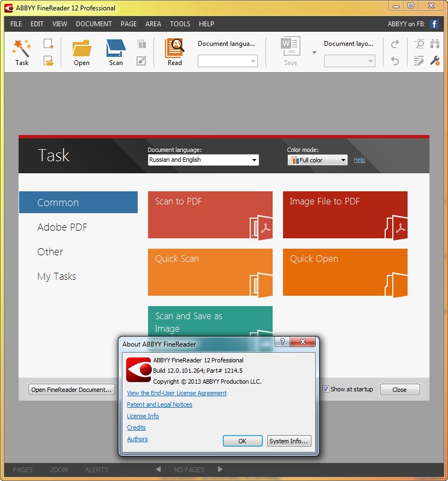Image resolution: width=448 pixels, height=481 pixels.
Task: Go to the next page arrow in status bar
Action: pyautogui.click(x=220, y=470)
